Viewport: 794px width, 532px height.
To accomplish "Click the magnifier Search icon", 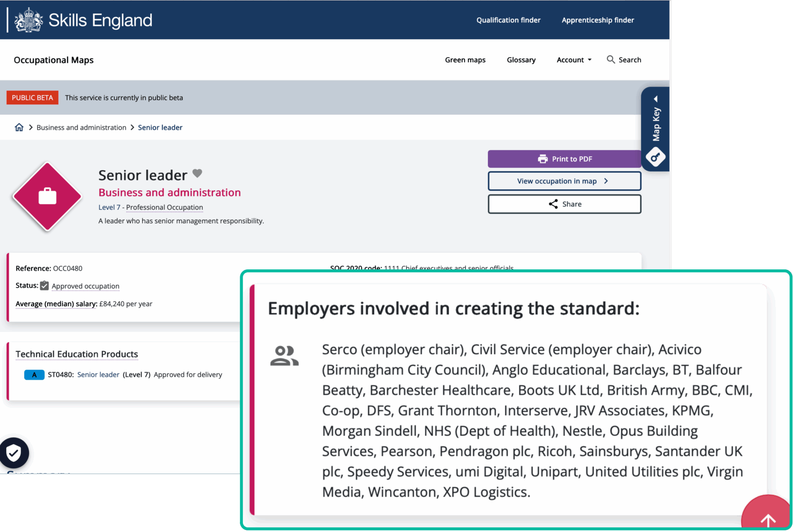I will [611, 59].
